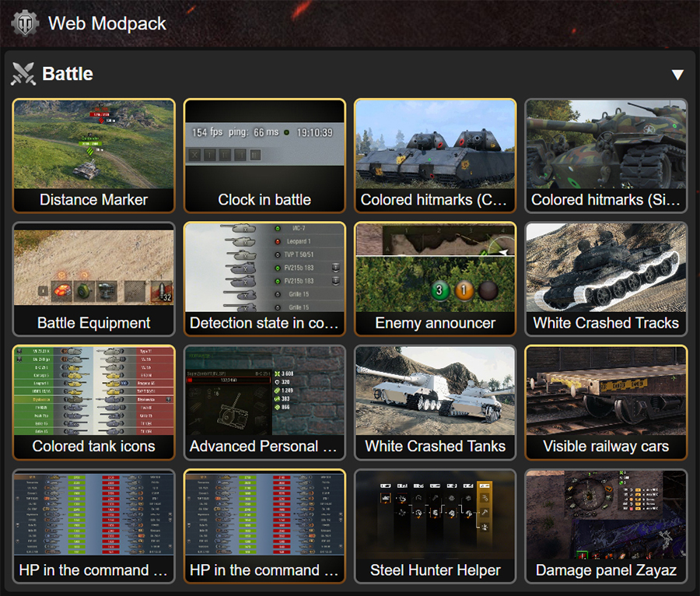Enable the White Crashed Tanks mod card
The image size is (700, 596).
pyautogui.click(x=436, y=402)
